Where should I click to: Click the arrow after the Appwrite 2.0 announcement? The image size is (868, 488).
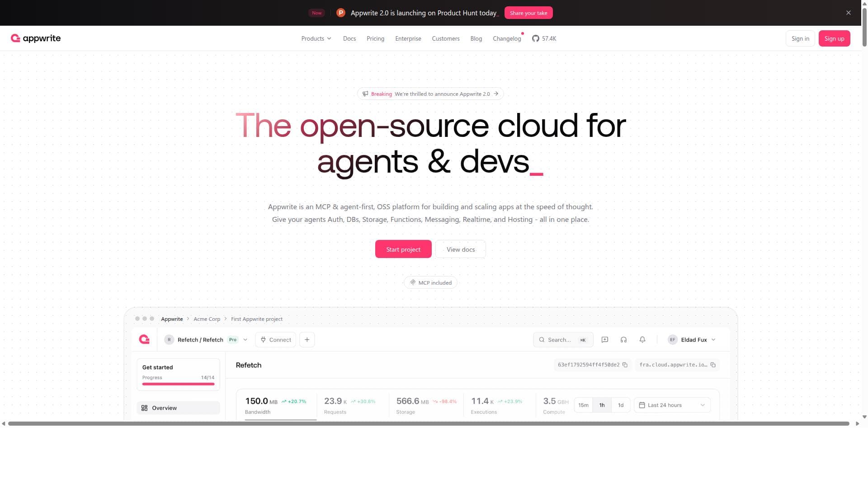pyautogui.click(x=496, y=94)
